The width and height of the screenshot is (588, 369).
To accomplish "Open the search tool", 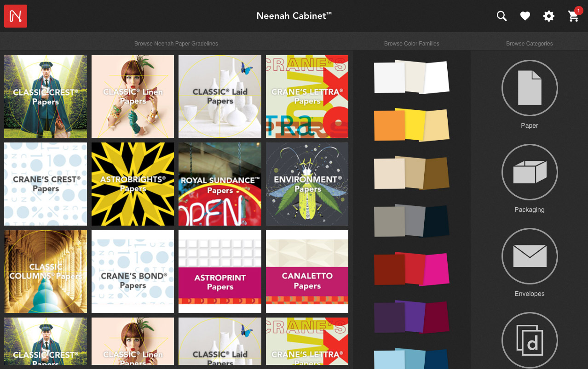I will [501, 16].
